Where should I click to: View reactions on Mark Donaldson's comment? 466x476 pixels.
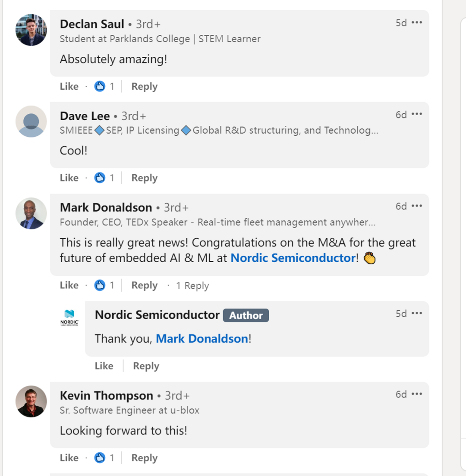pos(100,285)
